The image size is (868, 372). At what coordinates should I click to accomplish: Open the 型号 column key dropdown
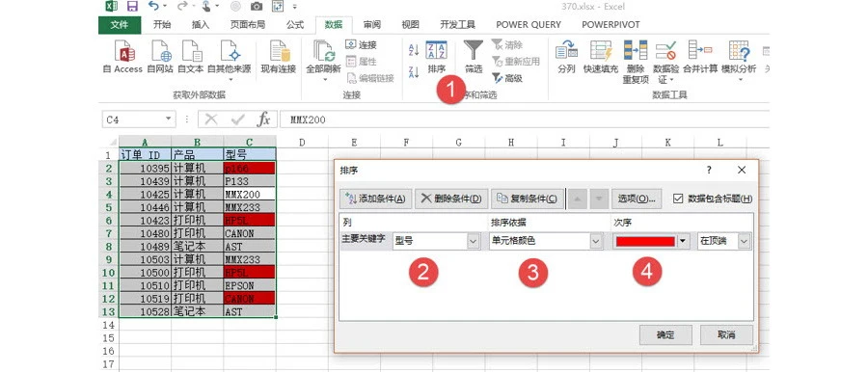click(x=474, y=241)
